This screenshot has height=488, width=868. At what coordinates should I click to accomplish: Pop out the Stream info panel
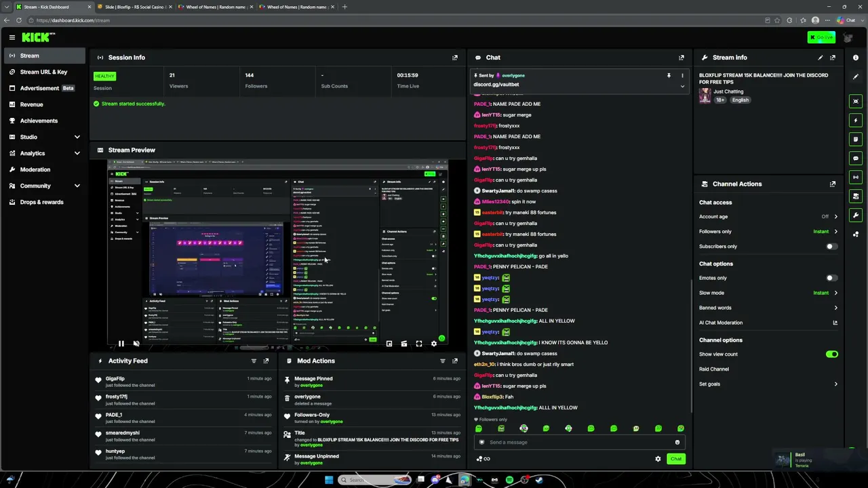(833, 58)
